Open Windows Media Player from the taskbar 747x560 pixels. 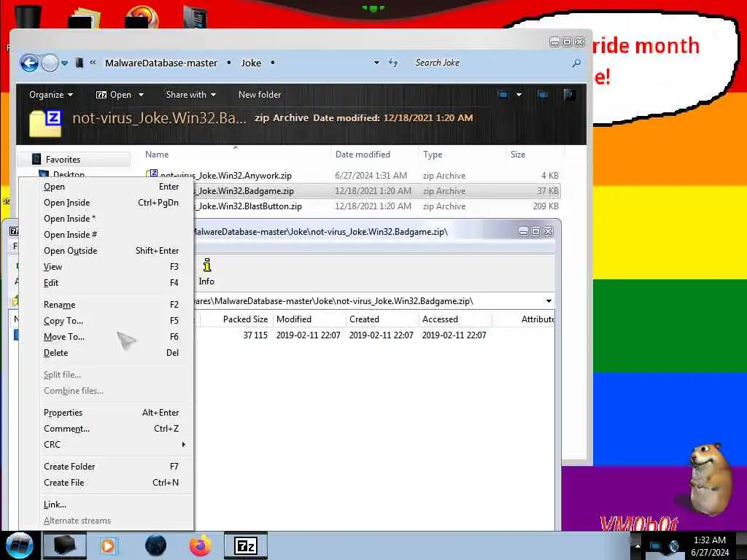point(108,545)
